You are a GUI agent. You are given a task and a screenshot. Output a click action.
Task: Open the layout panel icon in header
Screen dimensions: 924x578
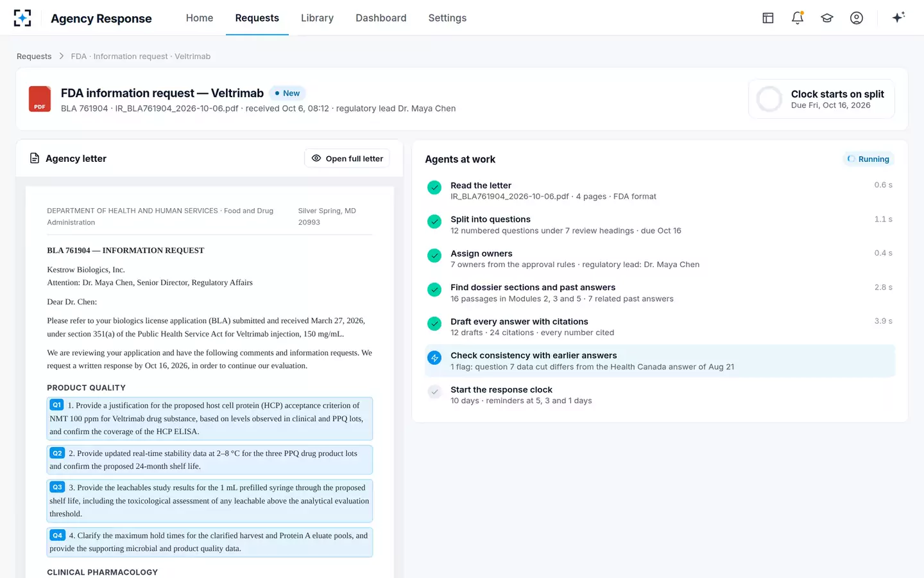click(x=768, y=18)
